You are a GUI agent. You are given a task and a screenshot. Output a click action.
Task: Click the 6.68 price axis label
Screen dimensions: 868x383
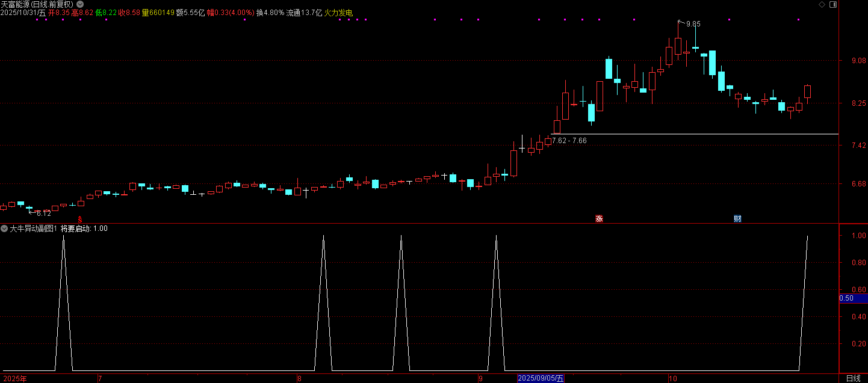tap(858, 184)
